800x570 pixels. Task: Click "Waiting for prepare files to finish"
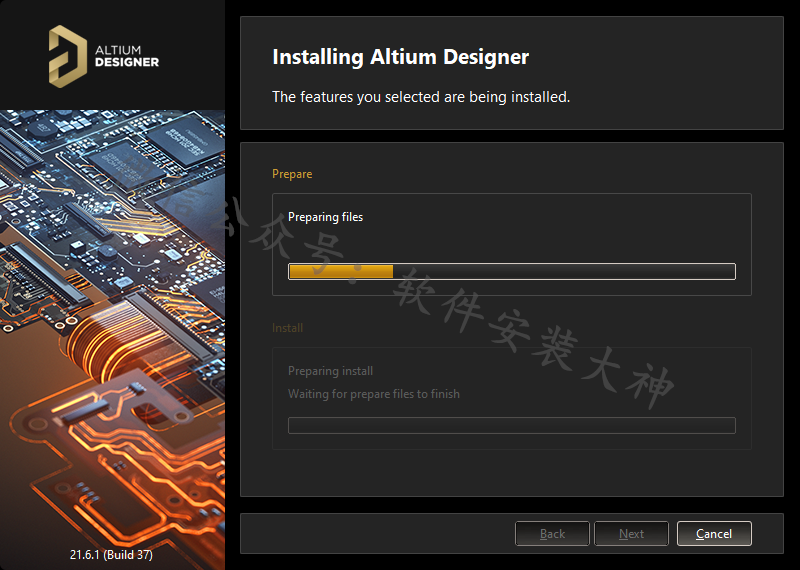coord(373,394)
